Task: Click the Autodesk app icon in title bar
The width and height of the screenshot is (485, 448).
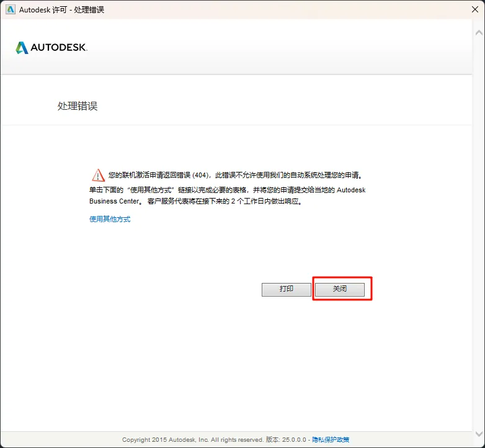Action: pyautogui.click(x=11, y=9)
